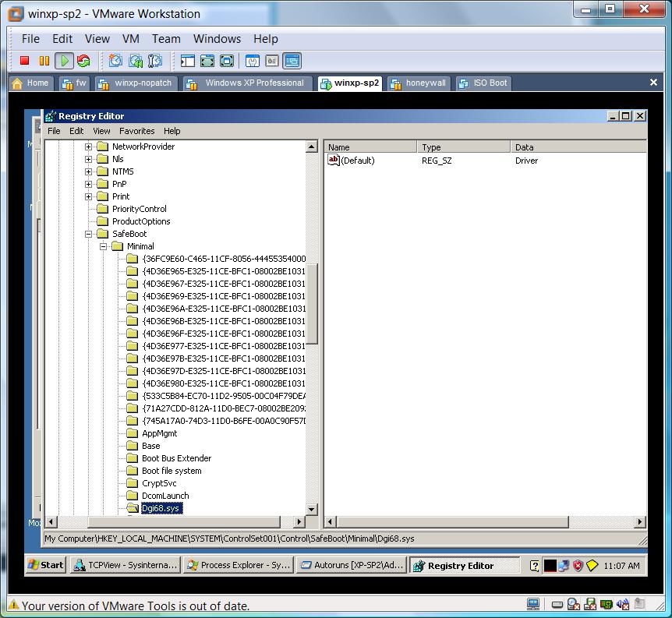Screen dimensions: 672x618
Task: Suspend the VM with the orange pause icon
Action: 44,61
